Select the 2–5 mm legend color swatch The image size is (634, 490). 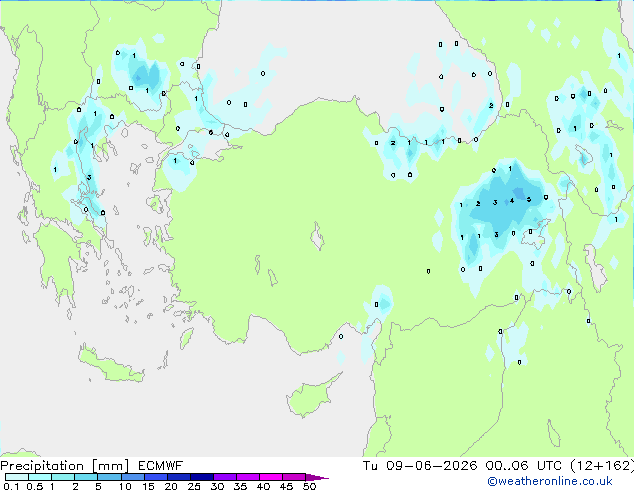coord(86,477)
